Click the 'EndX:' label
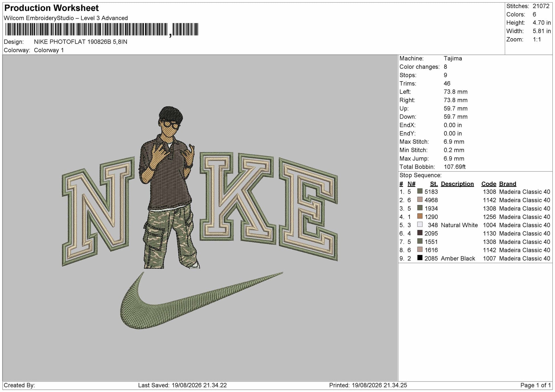 point(408,125)
